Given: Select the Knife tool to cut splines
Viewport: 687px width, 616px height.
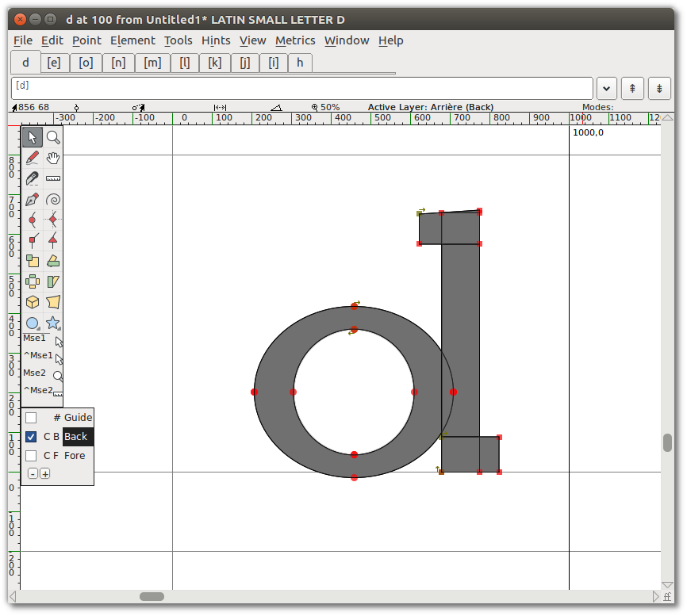Looking at the screenshot, I should [x=33, y=178].
